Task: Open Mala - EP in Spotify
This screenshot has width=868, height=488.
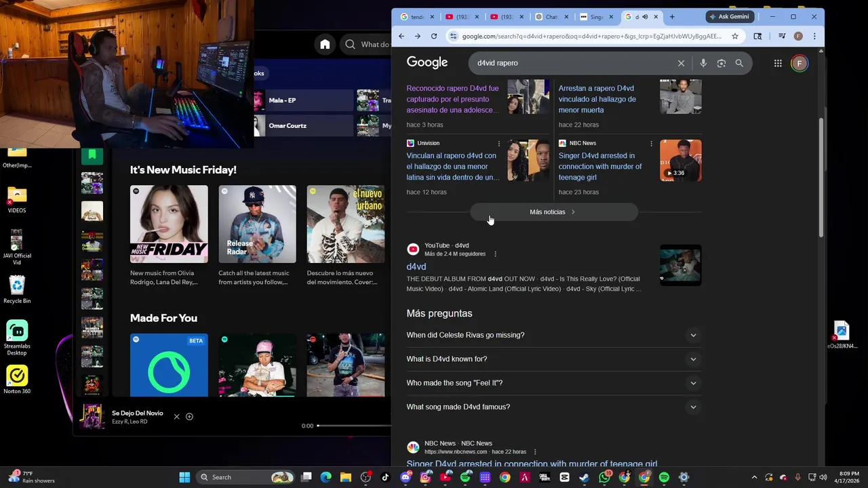Action: click(303, 100)
